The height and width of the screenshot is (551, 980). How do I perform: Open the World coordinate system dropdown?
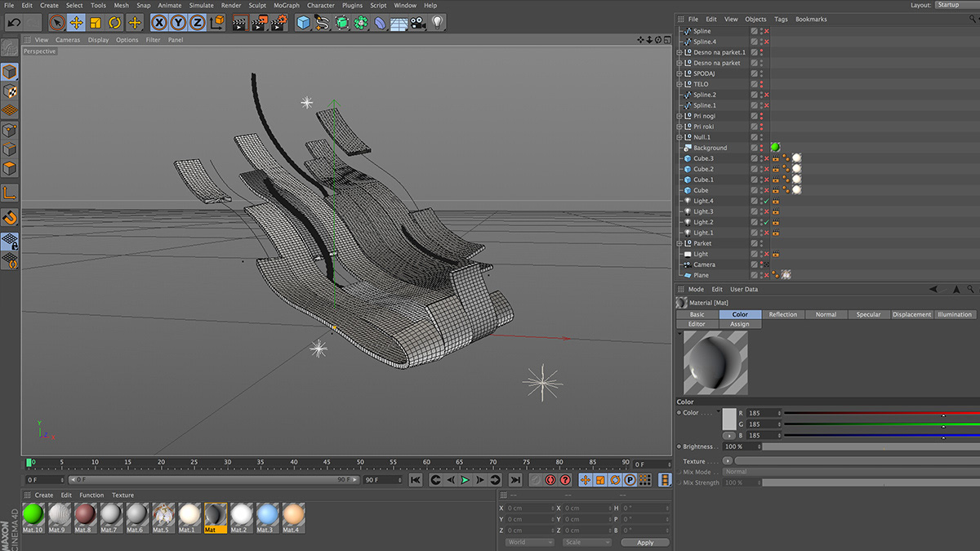pos(528,542)
